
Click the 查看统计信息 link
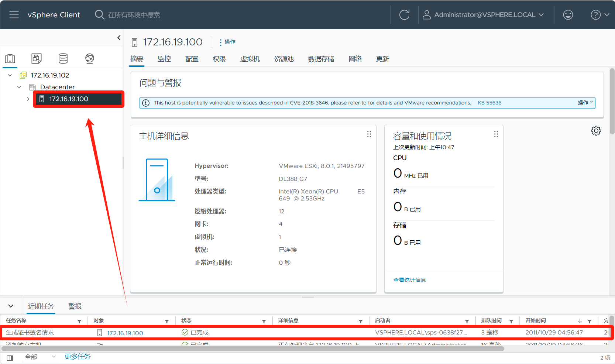pos(409,280)
